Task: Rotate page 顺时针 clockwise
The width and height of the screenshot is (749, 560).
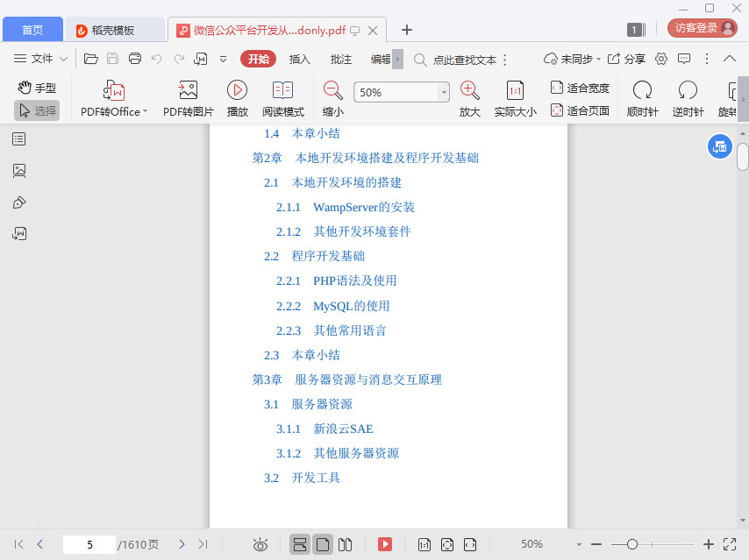Action: pos(642,99)
